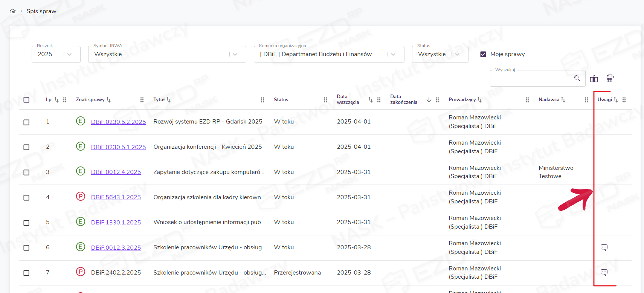Uncheck the Moje sprawy checkbox
The width and height of the screenshot is (644, 293).
[x=483, y=54]
